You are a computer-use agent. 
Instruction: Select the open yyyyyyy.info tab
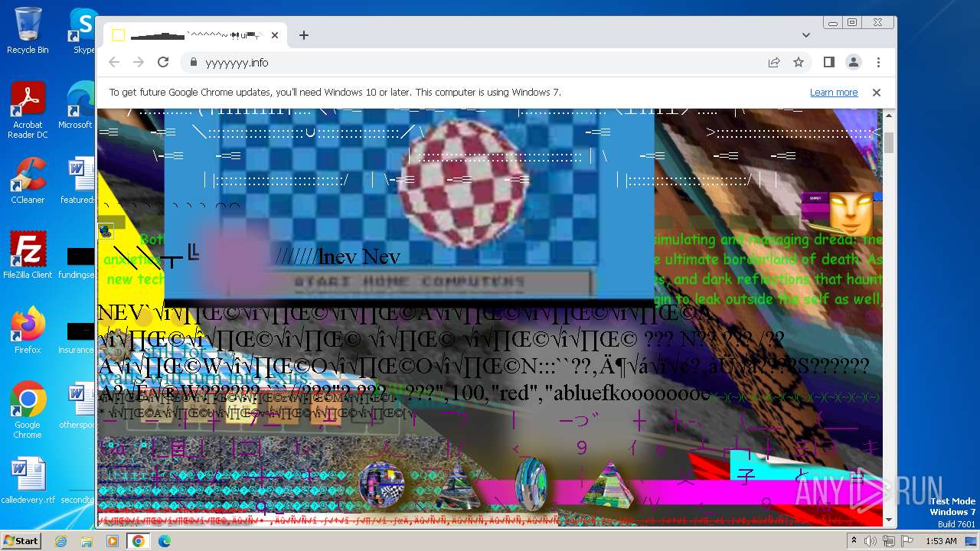coord(195,35)
